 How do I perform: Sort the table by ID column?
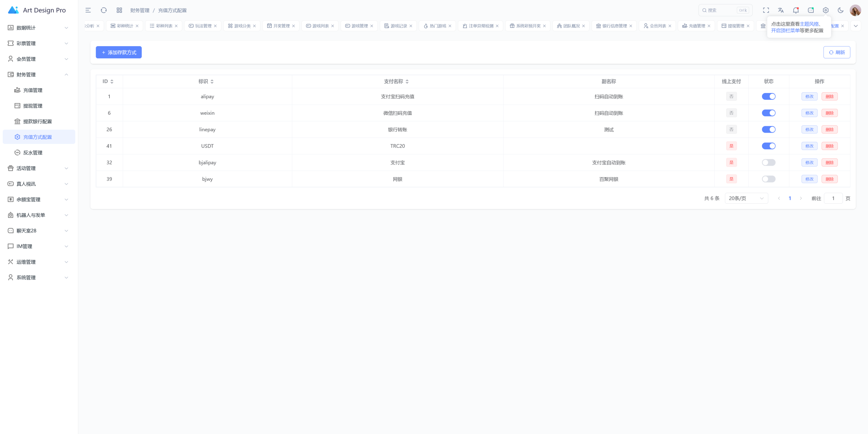(112, 81)
